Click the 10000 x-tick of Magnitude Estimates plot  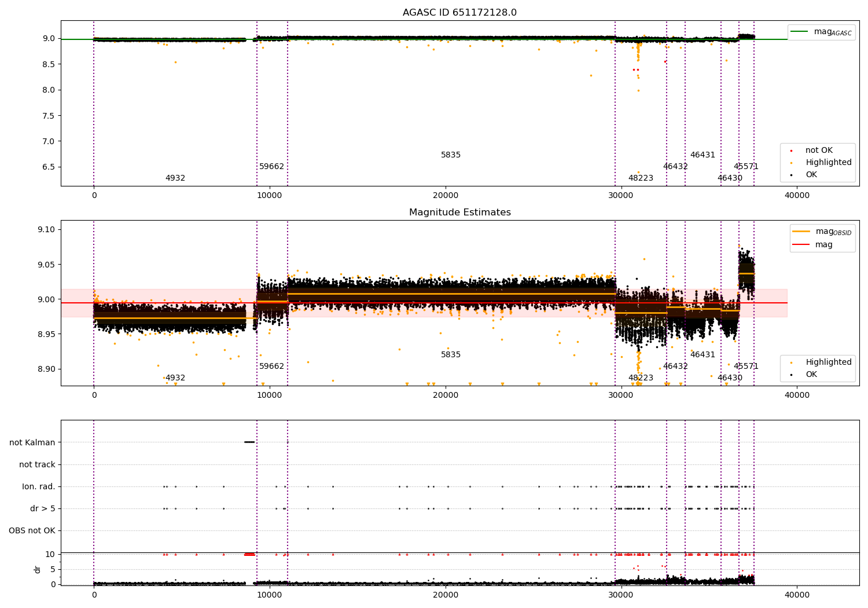tap(270, 395)
